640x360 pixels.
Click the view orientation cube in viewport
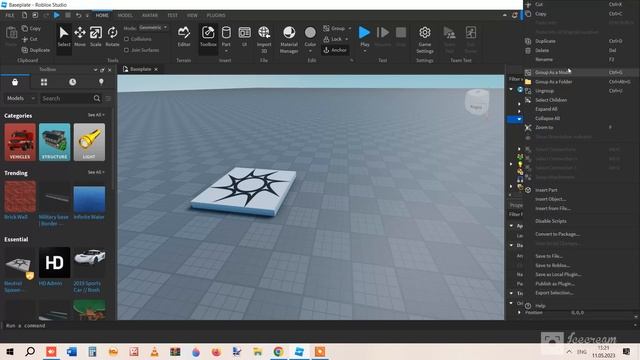pos(476,101)
